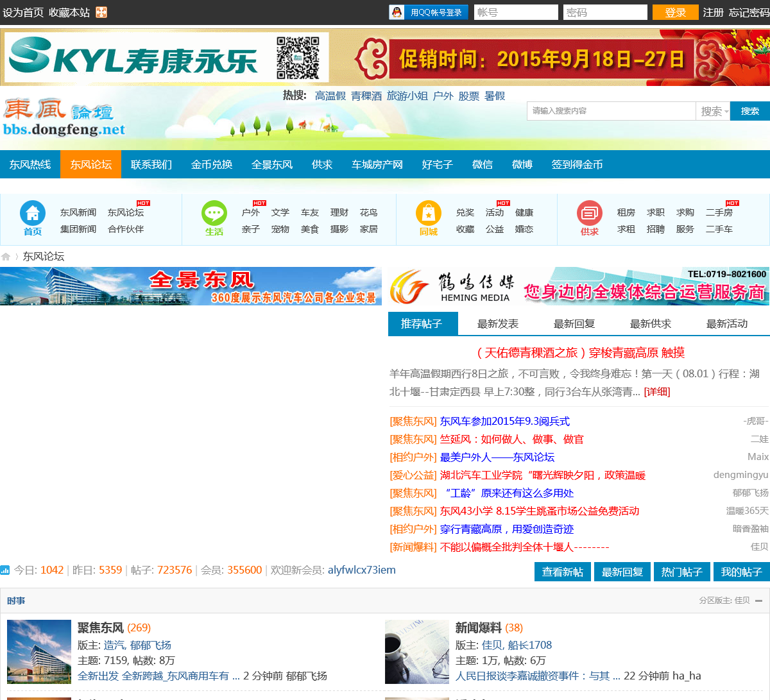770x700 pixels.
Task: Click the breadcrumb home icon
Action: pyautogui.click(x=6, y=257)
